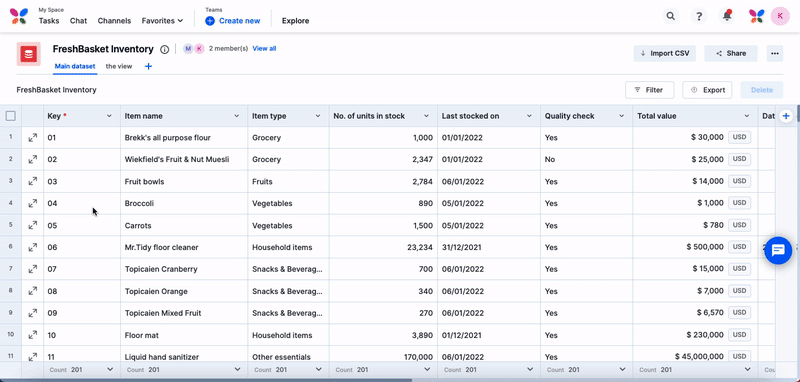The width and height of the screenshot is (800, 382).
Task: Open the blue chat bubble widget
Action: [778, 250]
